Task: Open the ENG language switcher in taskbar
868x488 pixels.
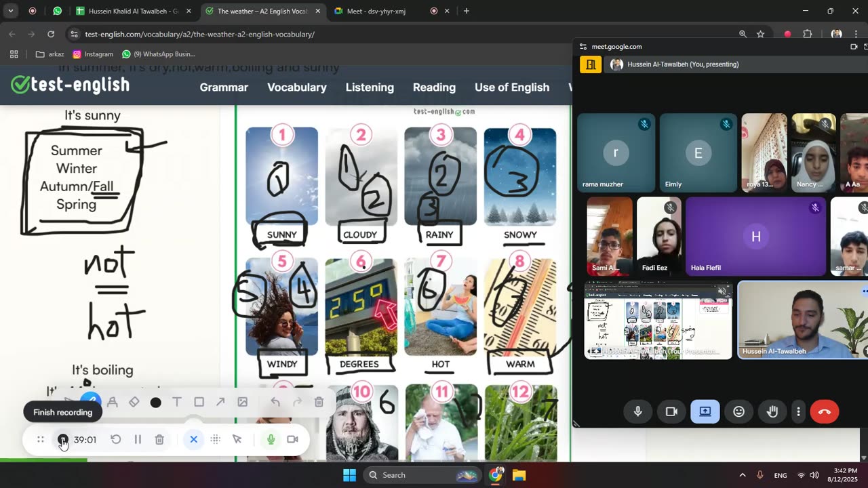Action: [781, 476]
